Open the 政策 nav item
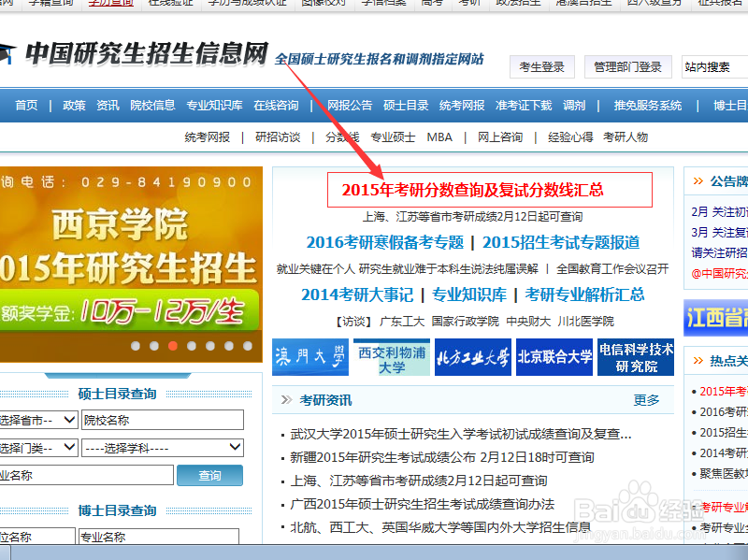 (x=74, y=105)
